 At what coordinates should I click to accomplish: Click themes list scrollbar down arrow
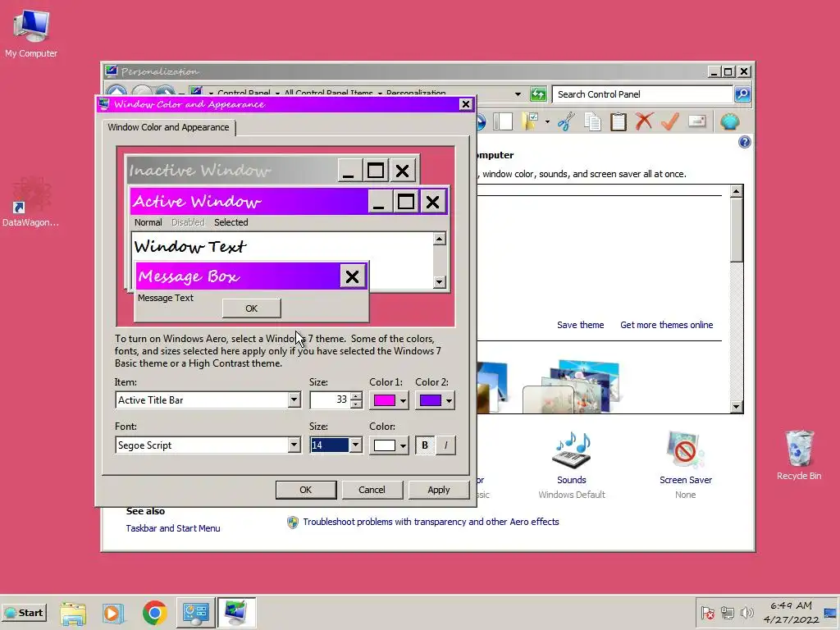(737, 407)
